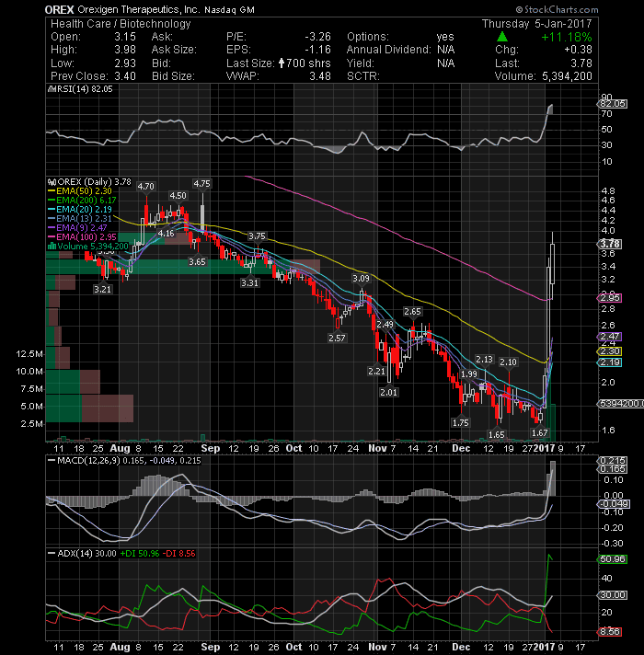Click the OREX ticker symbol in title

(x=59, y=9)
